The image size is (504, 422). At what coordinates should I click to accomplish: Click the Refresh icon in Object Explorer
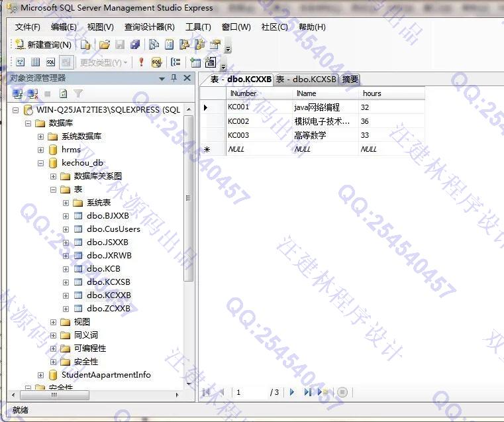64,93
